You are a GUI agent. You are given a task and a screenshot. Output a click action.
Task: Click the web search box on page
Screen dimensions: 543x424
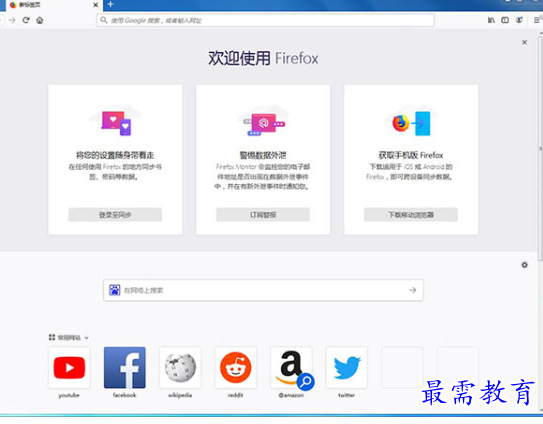click(x=263, y=290)
